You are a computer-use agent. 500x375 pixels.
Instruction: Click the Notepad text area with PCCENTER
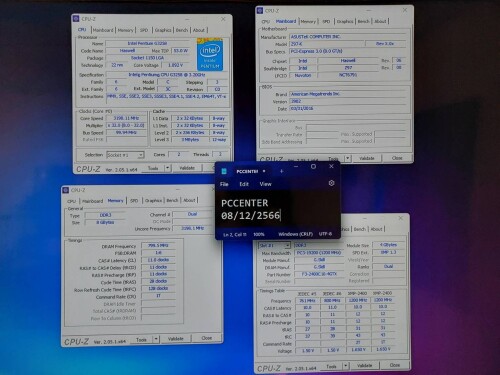(278, 210)
